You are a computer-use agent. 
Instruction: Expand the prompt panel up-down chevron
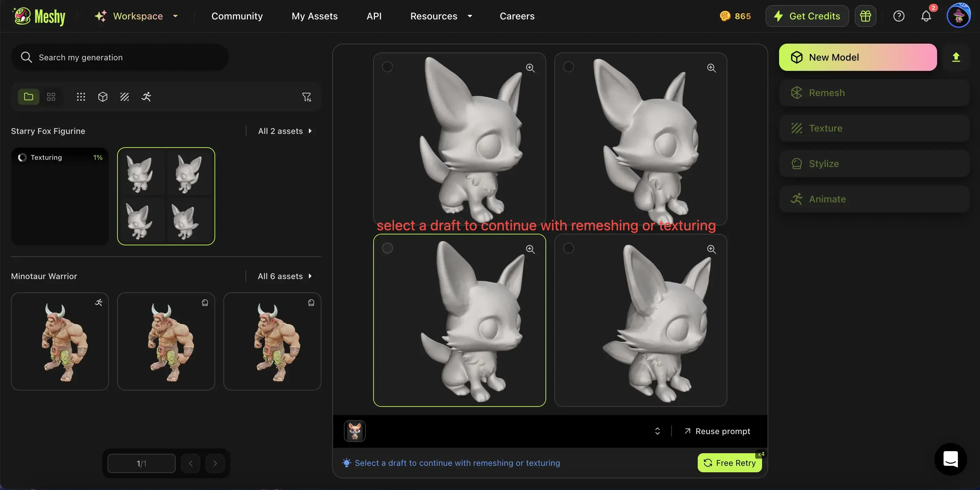[658, 431]
